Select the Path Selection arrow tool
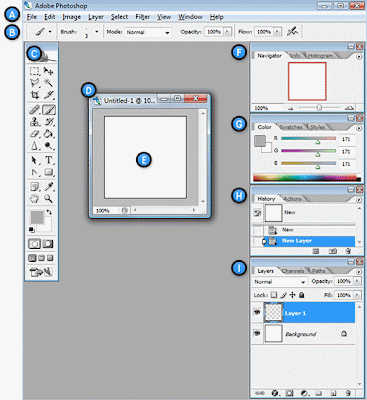Screen dimensions: 367x400 click(35, 160)
